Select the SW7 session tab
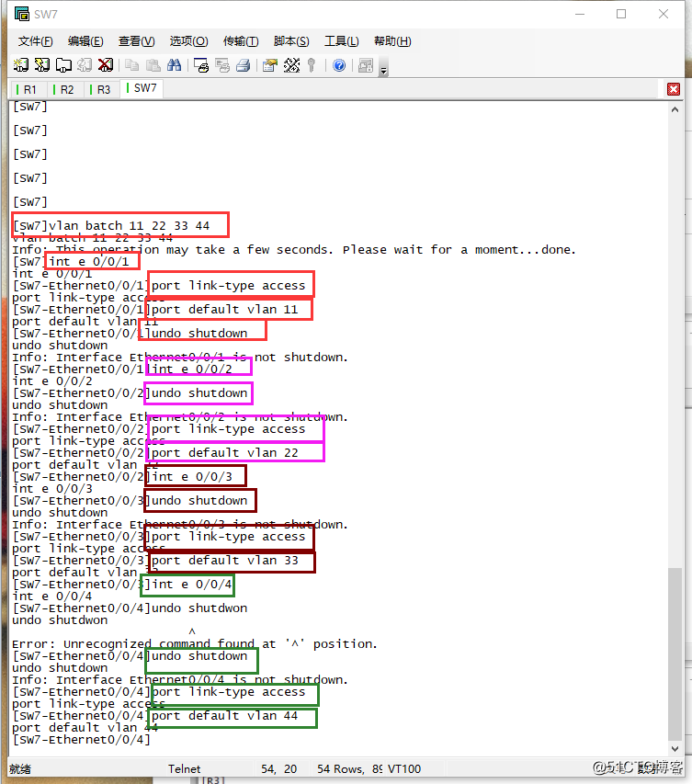 click(142, 88)
